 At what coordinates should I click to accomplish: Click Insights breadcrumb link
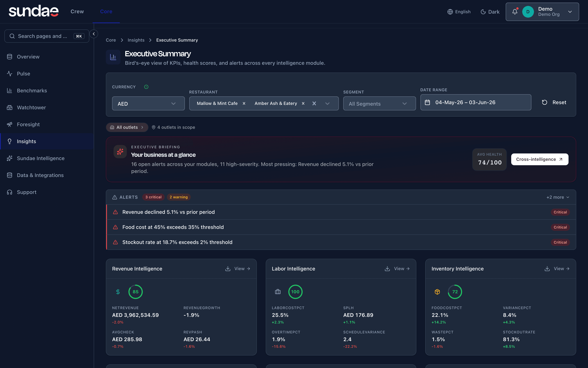(136, 40)
